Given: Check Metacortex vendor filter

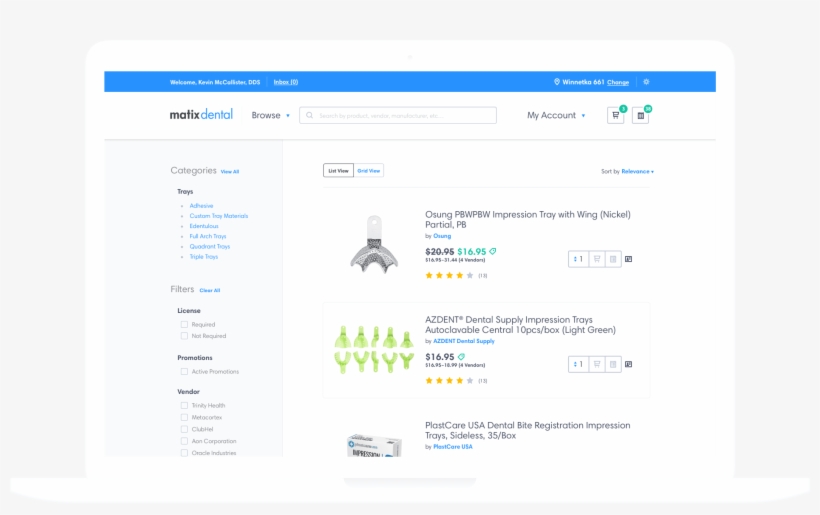Looking at the screenshot, I should click(184, 418).
